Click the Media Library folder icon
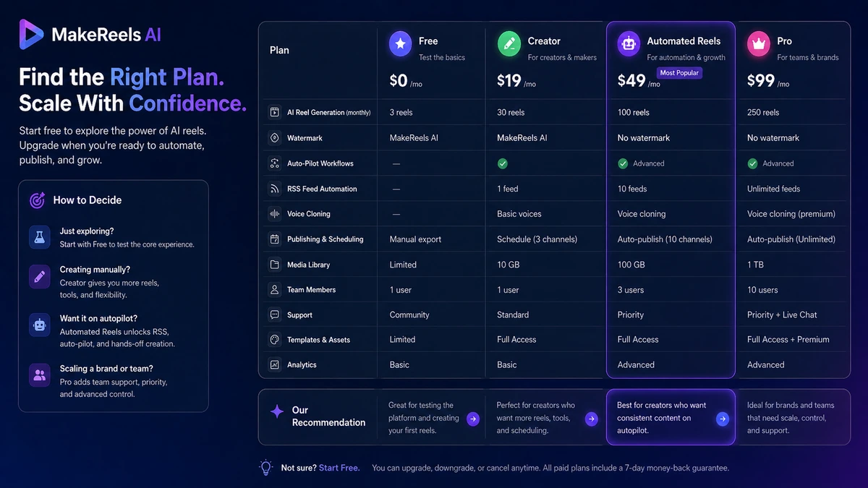Screen dimensions: 868x488 275,265
